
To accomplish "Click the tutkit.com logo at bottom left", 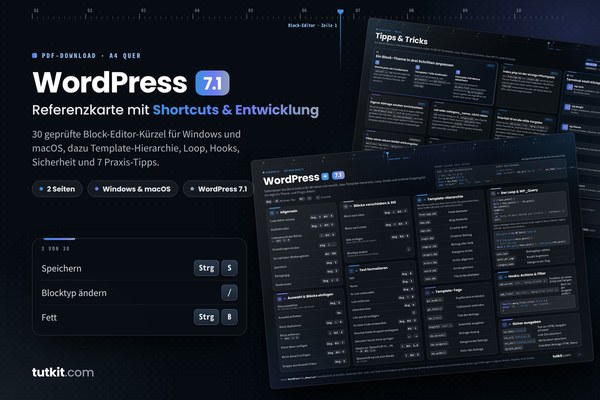I will pyautogui.click(x=63, y=372).
